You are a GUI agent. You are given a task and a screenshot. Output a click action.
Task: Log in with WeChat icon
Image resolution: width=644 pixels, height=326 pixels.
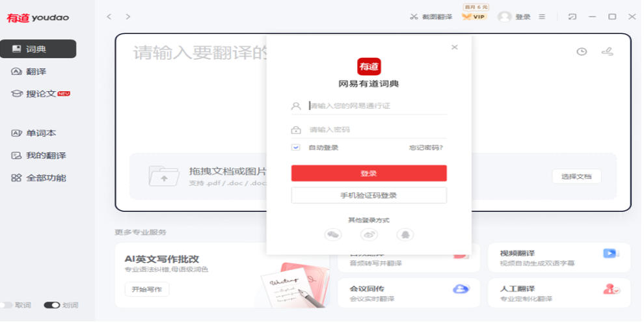[333, 234]
